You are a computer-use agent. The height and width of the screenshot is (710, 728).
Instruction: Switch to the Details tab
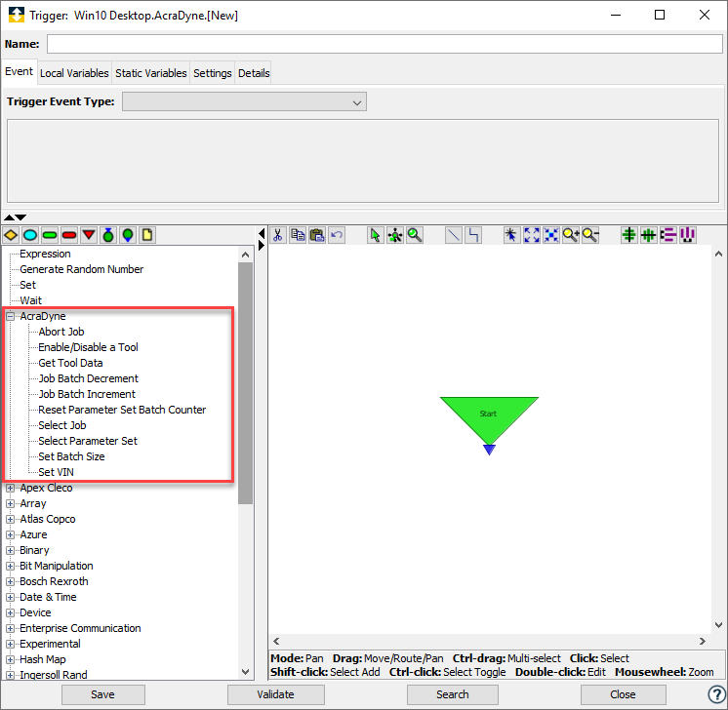[x=254, y=73]
